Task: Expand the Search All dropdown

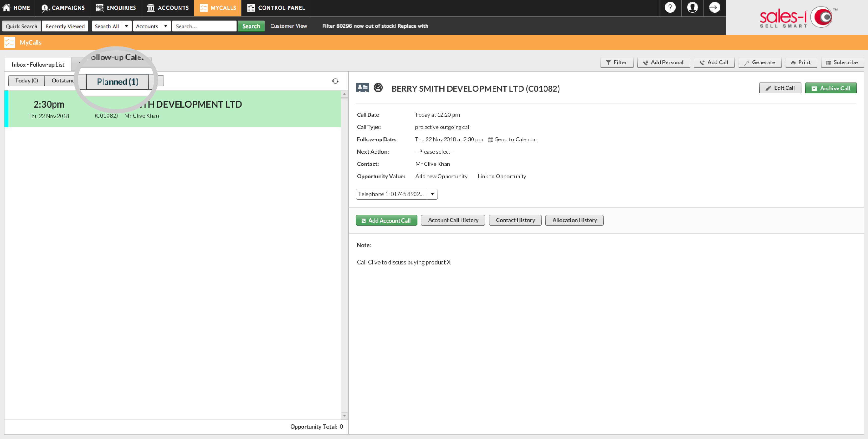Action: pos(127,26)
